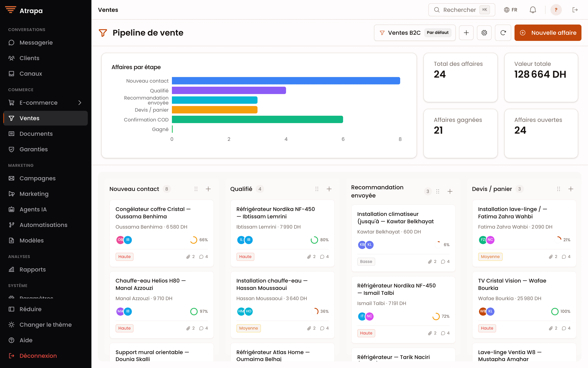Create a Nouvelle affaire
The width and height of the screenshot is (588, 368).
tap(548, 33)
